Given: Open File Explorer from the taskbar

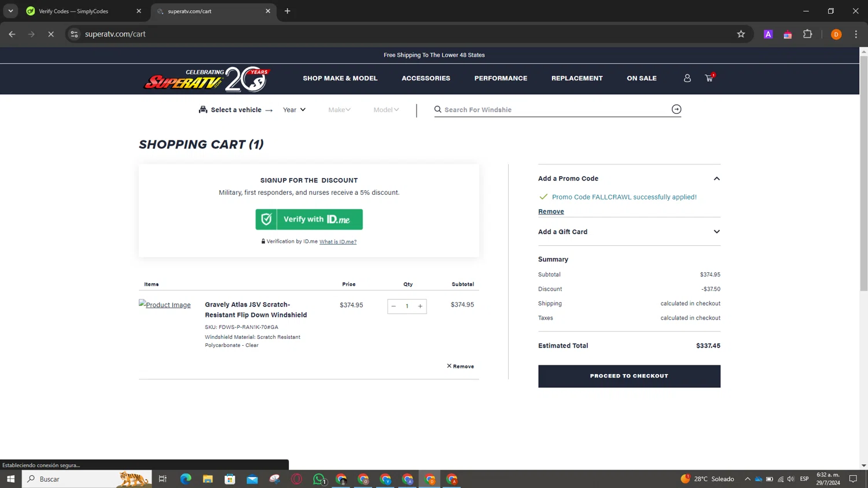Looking at the screenshot, I should click(x=208, y=479).
